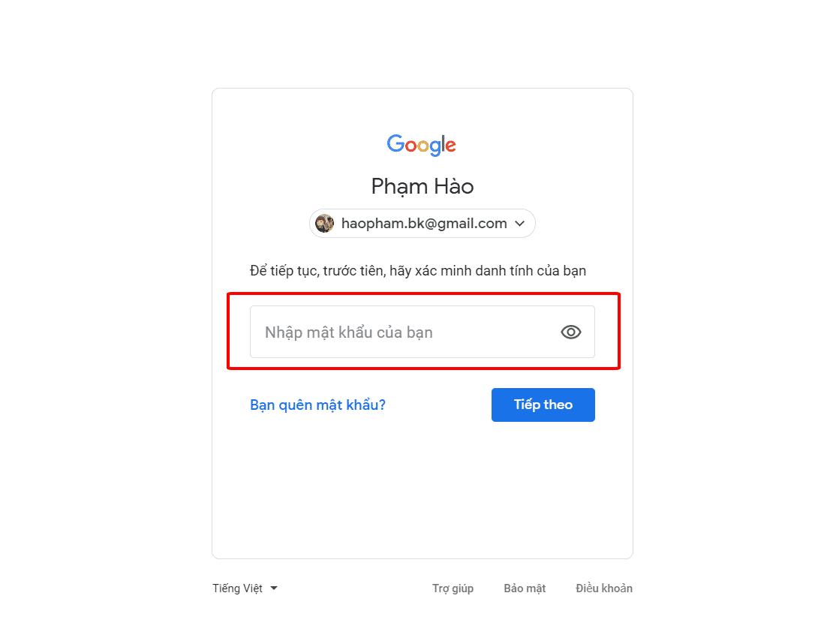Viewport: 824px width, 644px height.
Task: Open the Tiếng Việt language selector
Action: pyautogui.click(x=245, y=588)
